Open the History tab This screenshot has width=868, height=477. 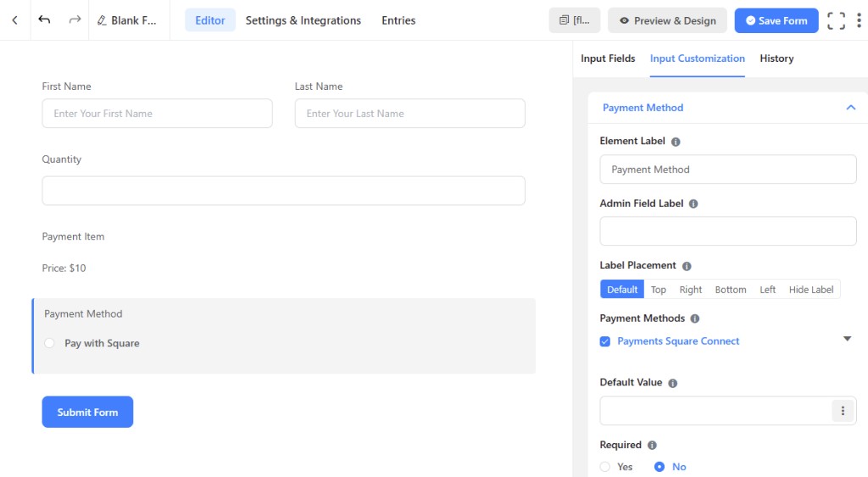point(776,58)
